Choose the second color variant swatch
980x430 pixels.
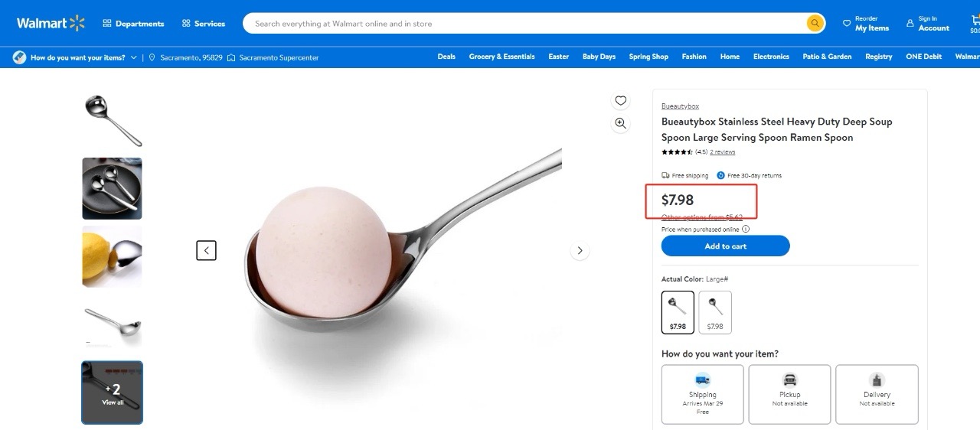point(715,312)
